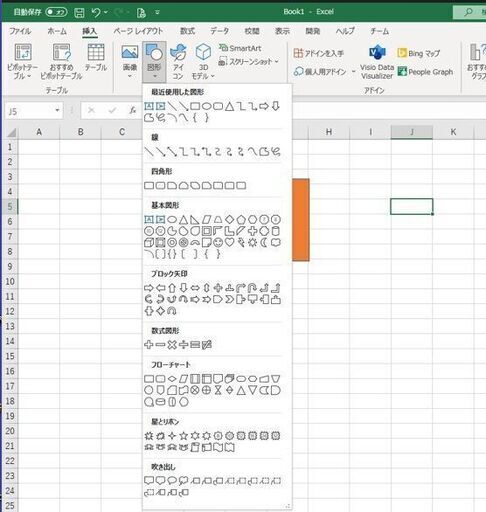Viewport: 486px width, 512px height.
Task: Launch Visio Data Visualizer add-in
Action: (377, 62)
